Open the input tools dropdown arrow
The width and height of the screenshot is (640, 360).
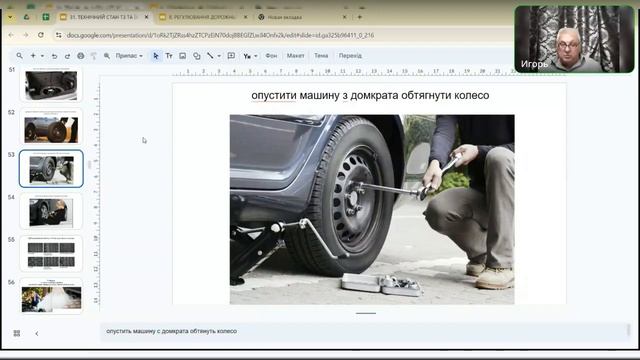pyautogui.click(x=256, y=56)
